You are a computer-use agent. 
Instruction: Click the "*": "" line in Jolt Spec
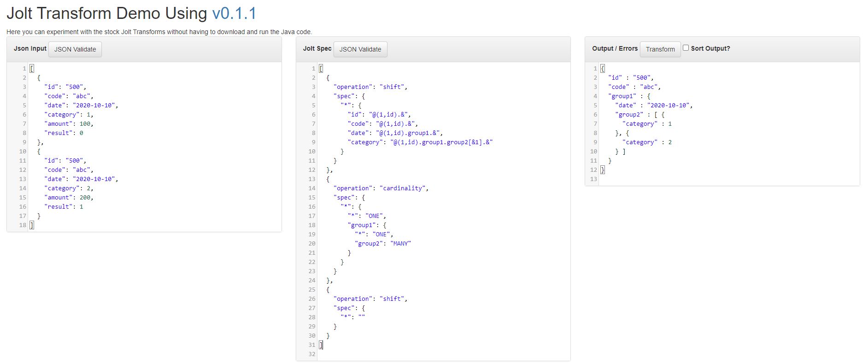tap(353, 317)
